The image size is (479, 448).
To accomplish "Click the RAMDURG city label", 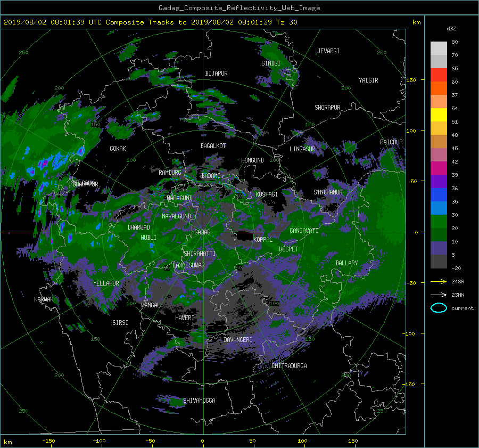I will point(170,173).
